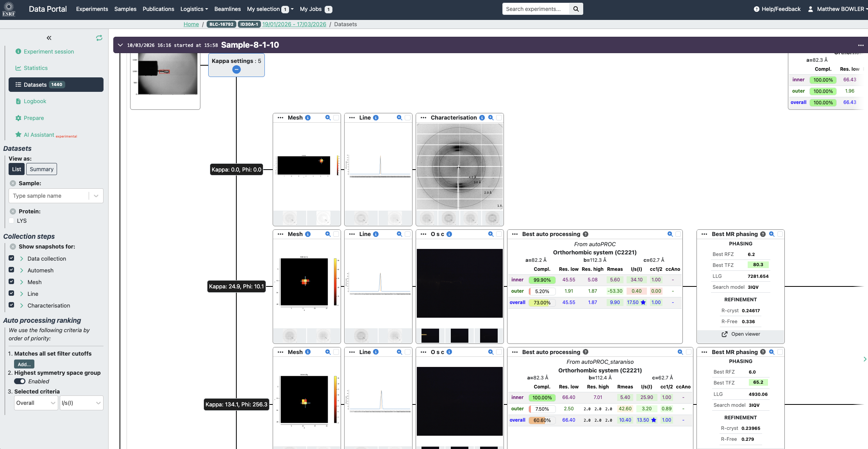
Task: Collapse the sidebar with double-chevron icon
Action: pyautogui.click(x=49, y=38)
